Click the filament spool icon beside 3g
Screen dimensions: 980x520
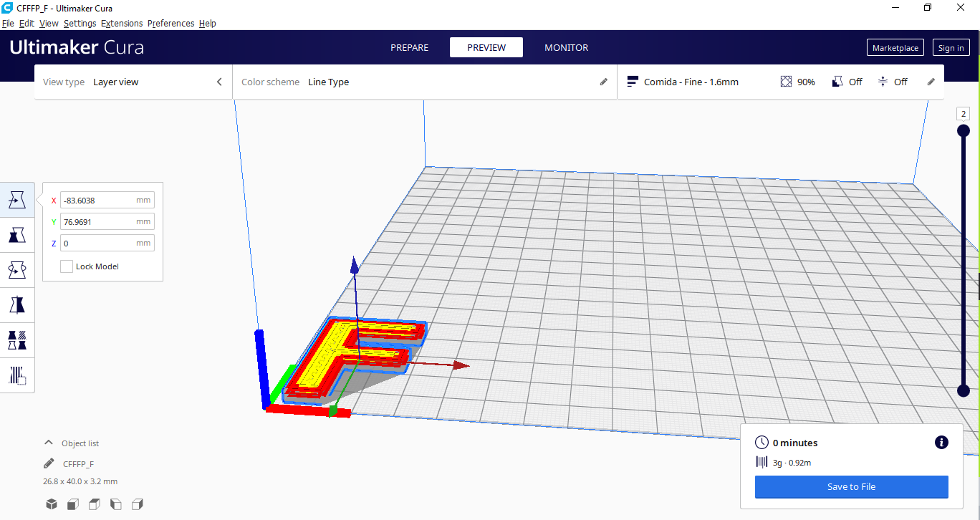click(762, 463)
